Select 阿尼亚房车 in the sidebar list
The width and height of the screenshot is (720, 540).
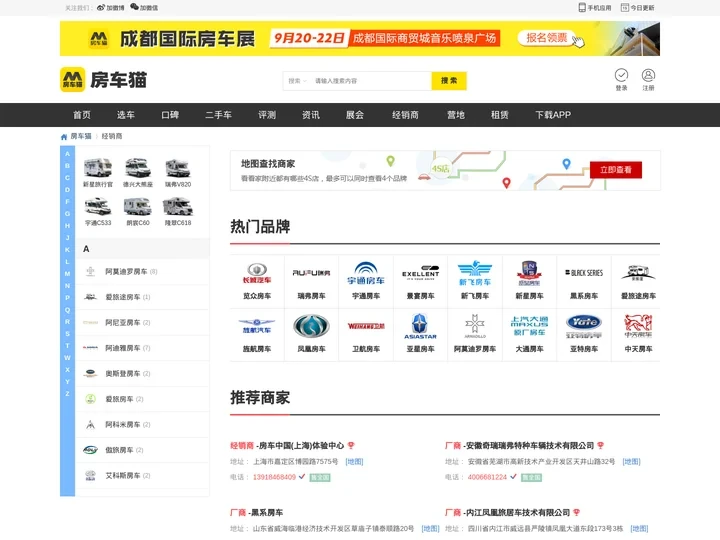(x=142, y=322)
